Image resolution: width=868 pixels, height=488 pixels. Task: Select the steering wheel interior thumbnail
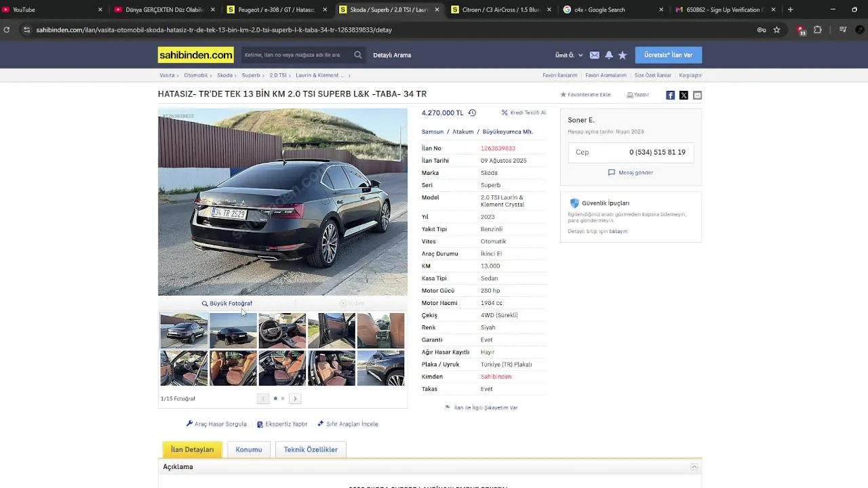pos(282,331)
